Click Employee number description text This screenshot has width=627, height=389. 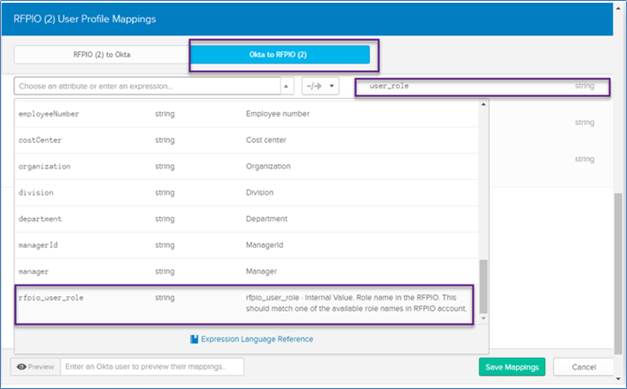[278, 114]
